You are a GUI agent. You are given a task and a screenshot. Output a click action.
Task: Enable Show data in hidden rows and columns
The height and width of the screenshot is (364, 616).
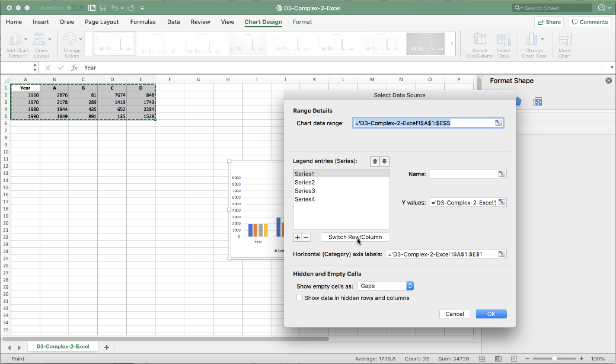point(299,298)
